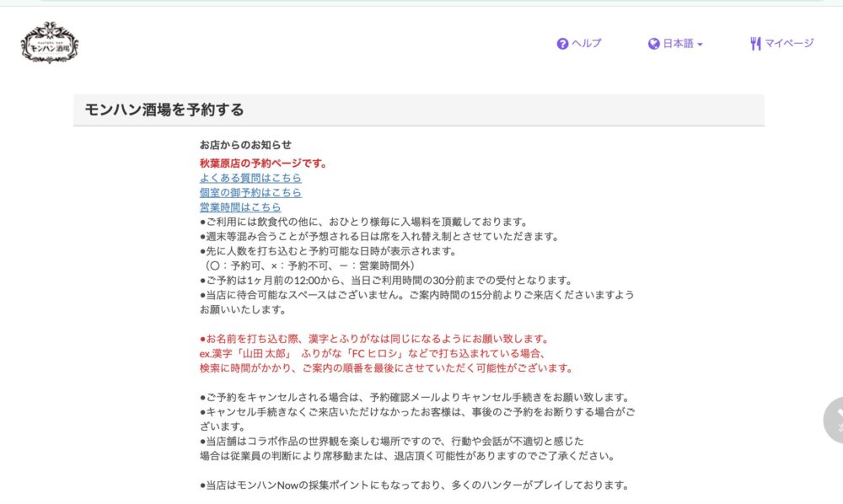Expand the 日本語 language dropdown

[x=682, y=44]
